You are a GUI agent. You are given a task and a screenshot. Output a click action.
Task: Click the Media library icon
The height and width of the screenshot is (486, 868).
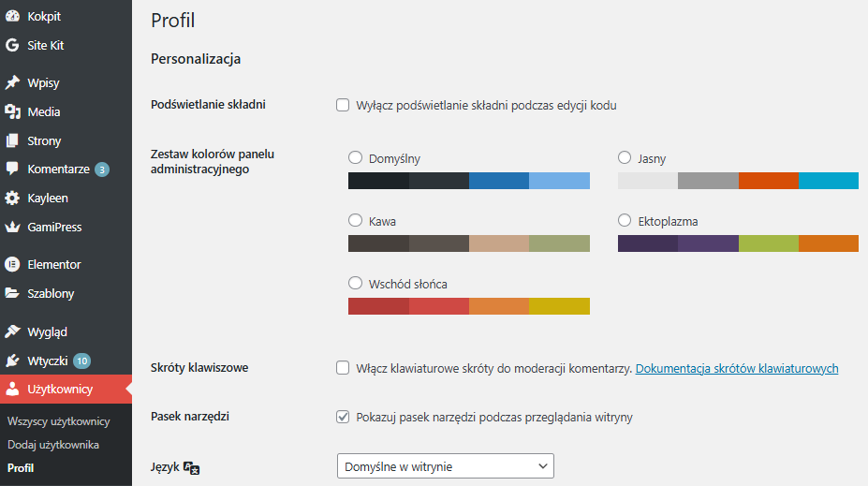(12, 112)
